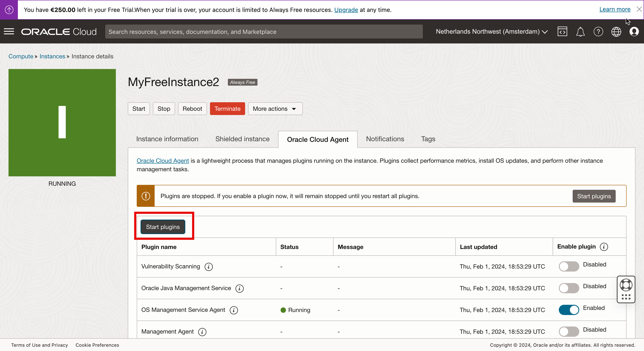Show info for Enable plugin column
644x351 pixels.
(604, 247)
